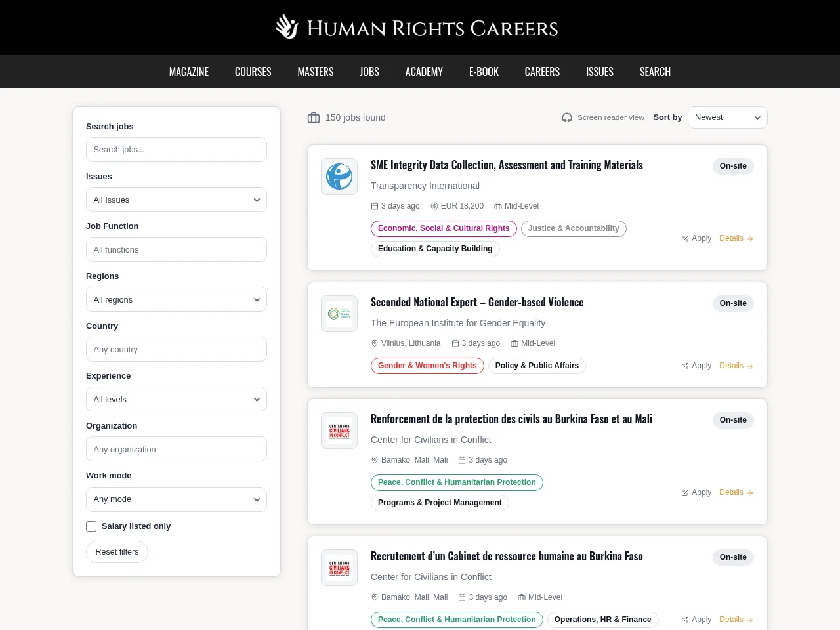Click the Any country input field

177,349
